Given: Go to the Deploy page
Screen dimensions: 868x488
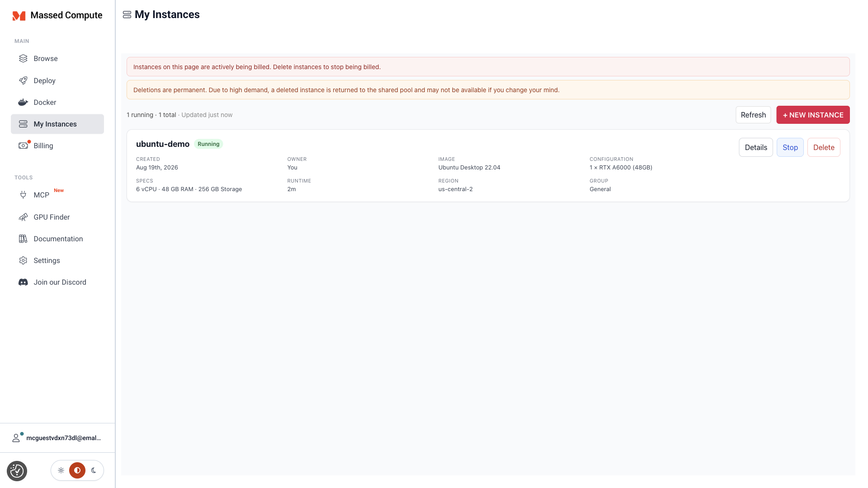Looking at the screenshot, I should (x=57, y=80).
